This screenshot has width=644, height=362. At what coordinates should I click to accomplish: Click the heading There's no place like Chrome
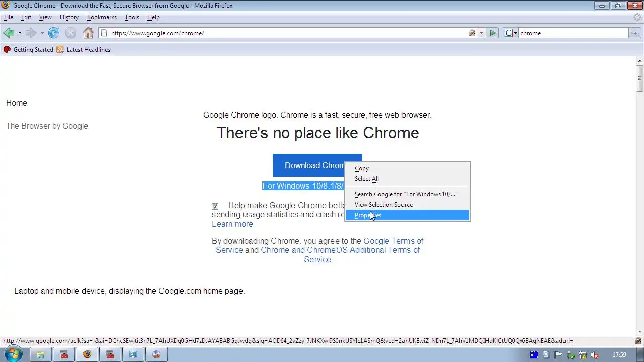(317, 133)
